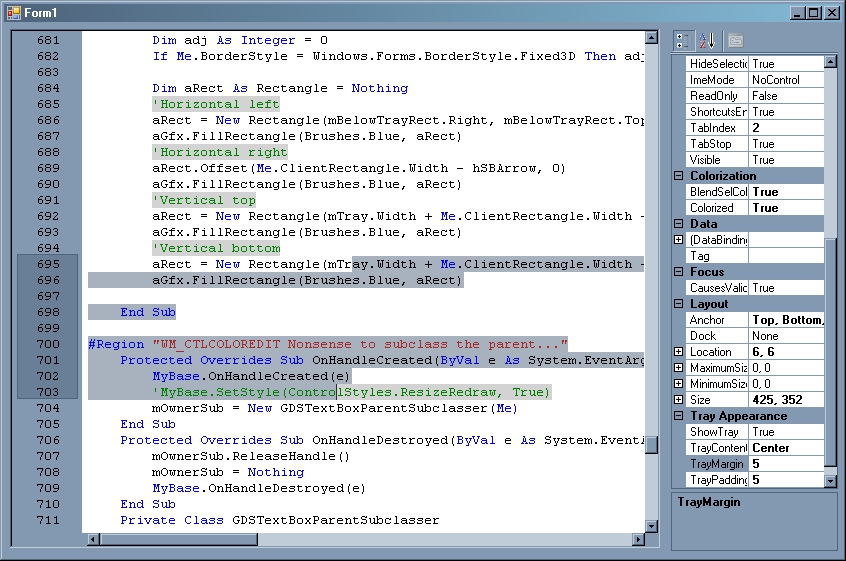Click the code editor scroll up arrow
Screen dimensions: 846x561
coord(652,37)
